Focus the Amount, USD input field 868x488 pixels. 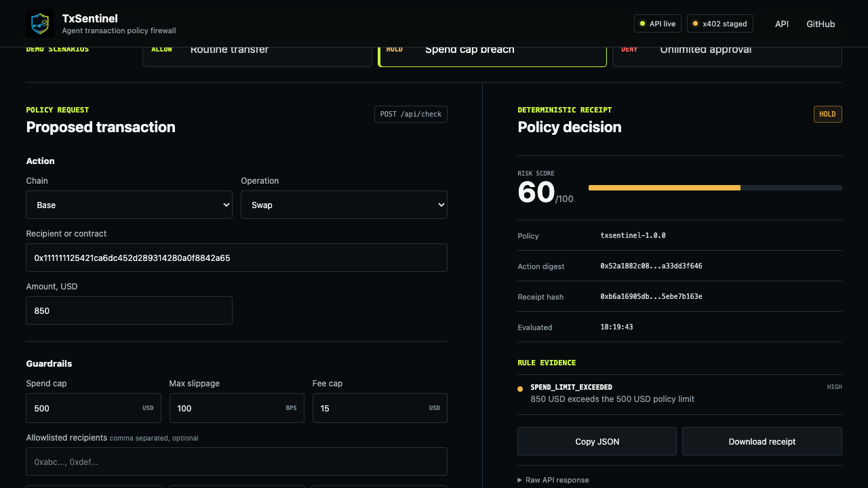129,310
